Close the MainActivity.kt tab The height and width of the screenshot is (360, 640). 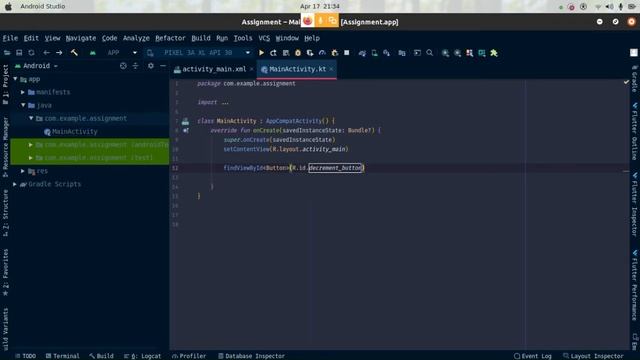(x=331, y=69)
